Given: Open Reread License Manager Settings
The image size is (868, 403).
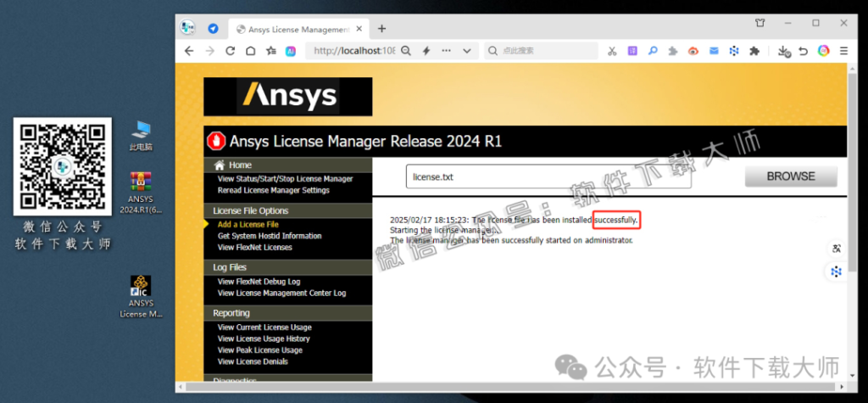Looking at the screenshot, I should [274, 190].
